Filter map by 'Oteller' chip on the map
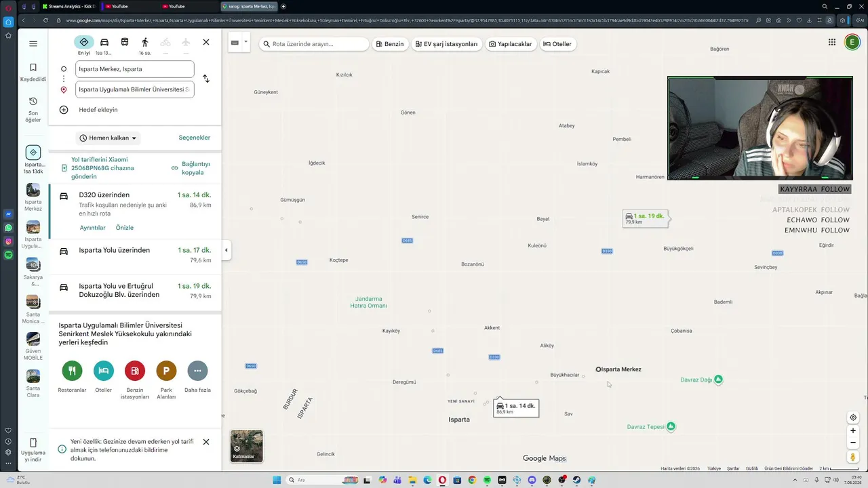Screen dimensions: 868x488 pos(557,44)
